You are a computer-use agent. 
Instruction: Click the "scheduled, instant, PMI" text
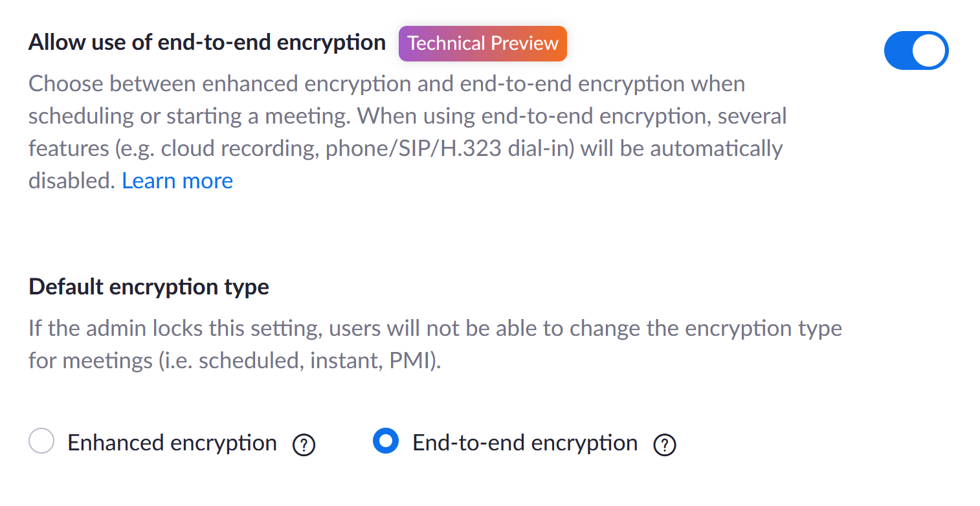(315, 361)
